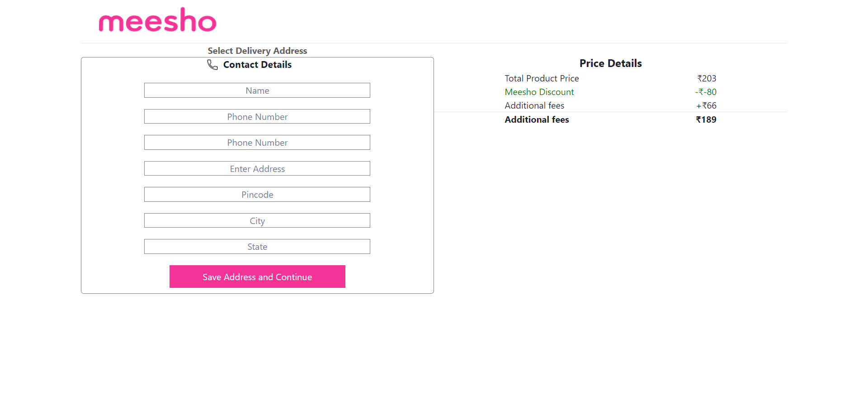Click the bold Additional fees label
This screenshot has width=868, height=420.
(537, 119)
